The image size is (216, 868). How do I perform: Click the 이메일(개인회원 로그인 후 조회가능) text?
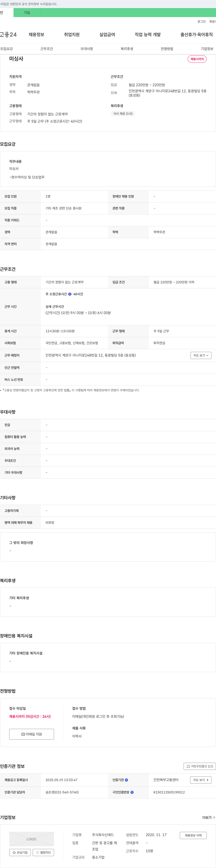pyautogui.click(x=98, y=716)
